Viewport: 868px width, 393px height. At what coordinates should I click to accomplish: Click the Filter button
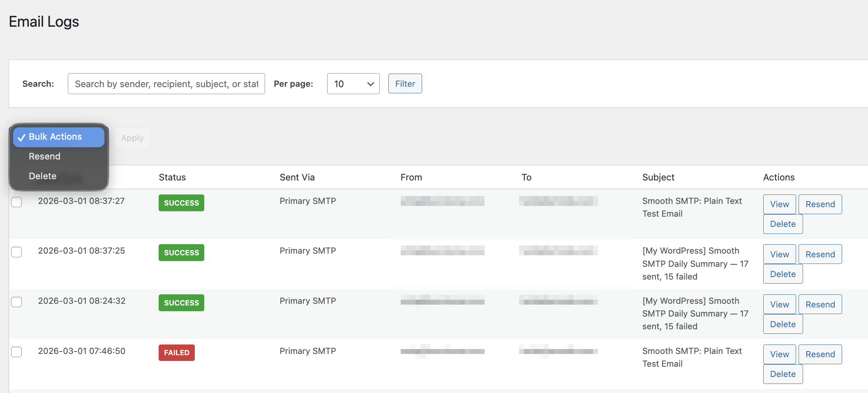(405, 84)
